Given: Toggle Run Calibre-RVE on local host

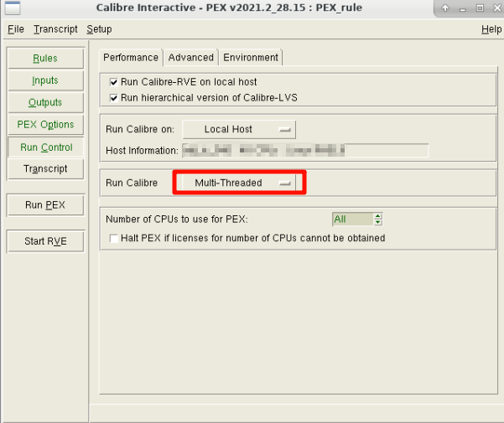Looking at the screenshot, I should [114, 82].
